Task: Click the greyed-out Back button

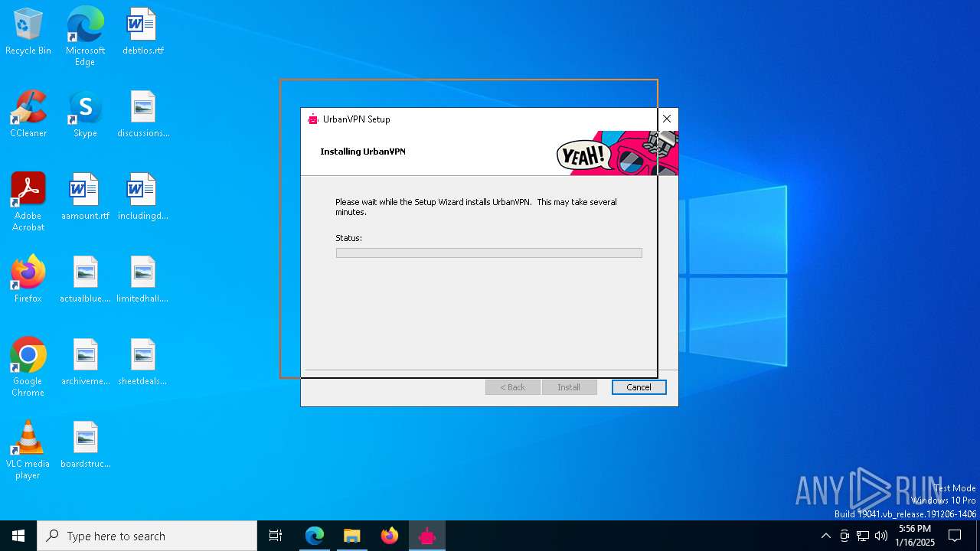Action: pyautogui.click(x=513, y=387)
